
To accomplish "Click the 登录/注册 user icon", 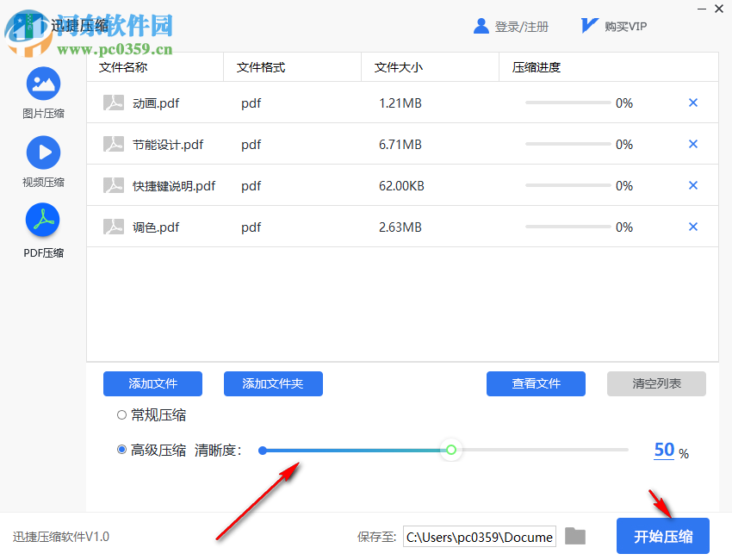I will click(x=481, y=26).
